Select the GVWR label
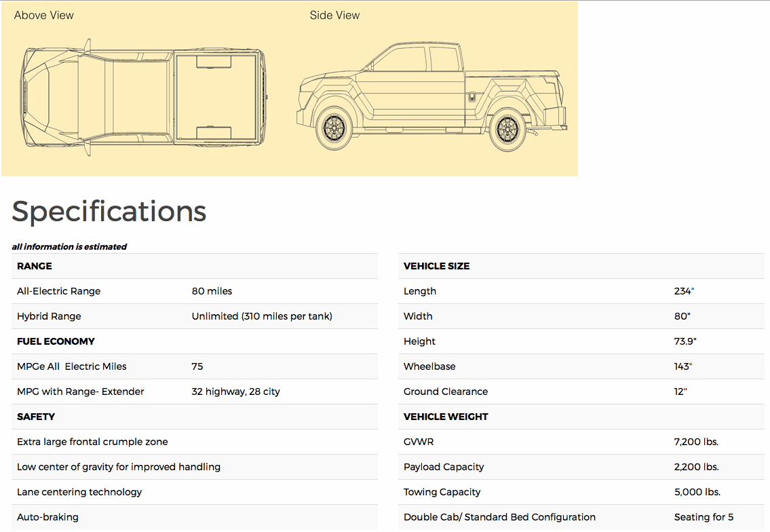This screenshot has width=770, height=532. point(419,442)
